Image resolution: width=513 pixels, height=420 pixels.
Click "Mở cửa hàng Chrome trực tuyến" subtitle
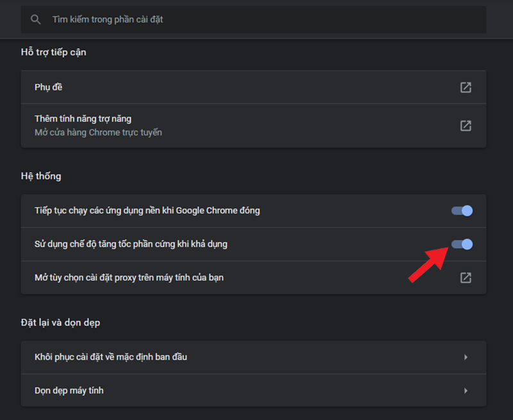click(x=98, y=133)
